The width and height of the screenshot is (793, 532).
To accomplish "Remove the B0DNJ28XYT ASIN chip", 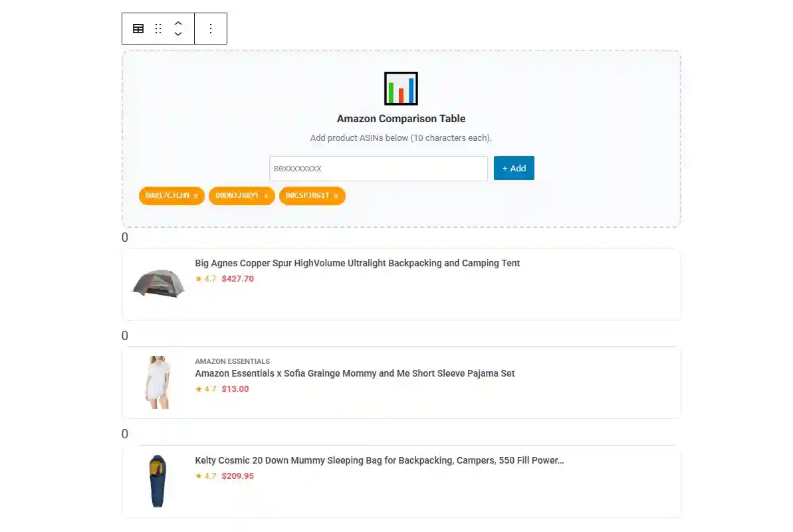I will tap(266, 197).
